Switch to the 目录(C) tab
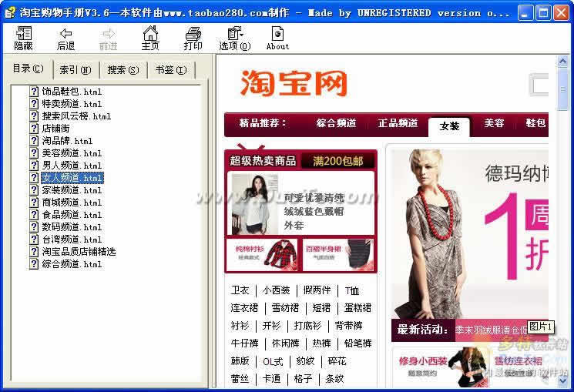 click(28, 69)
